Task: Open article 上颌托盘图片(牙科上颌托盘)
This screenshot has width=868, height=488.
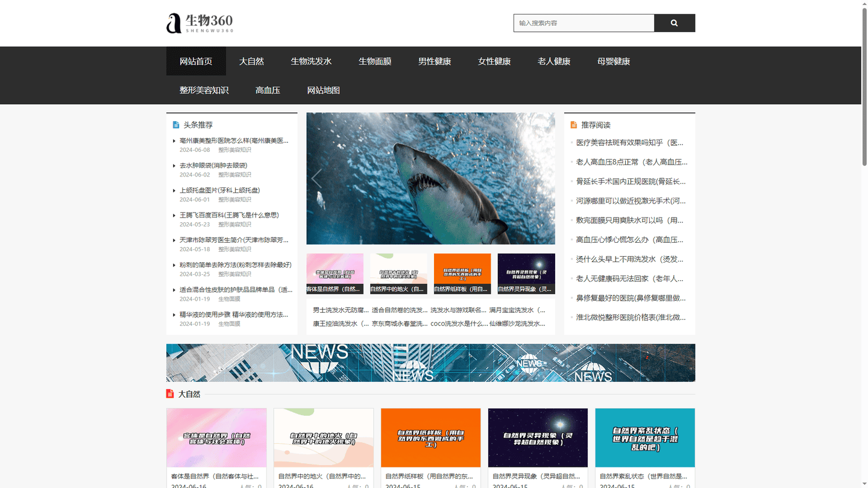Action: [x=220, y=190]
